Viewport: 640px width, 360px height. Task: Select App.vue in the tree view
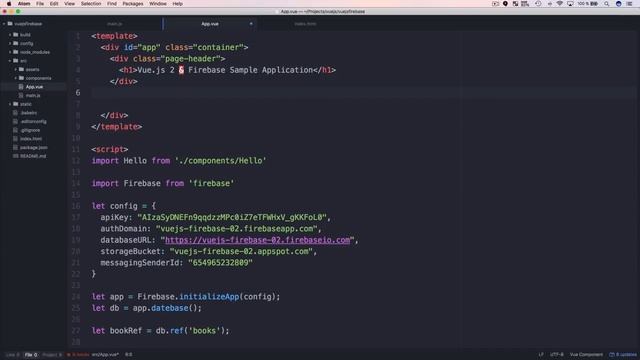coord(34,87)
